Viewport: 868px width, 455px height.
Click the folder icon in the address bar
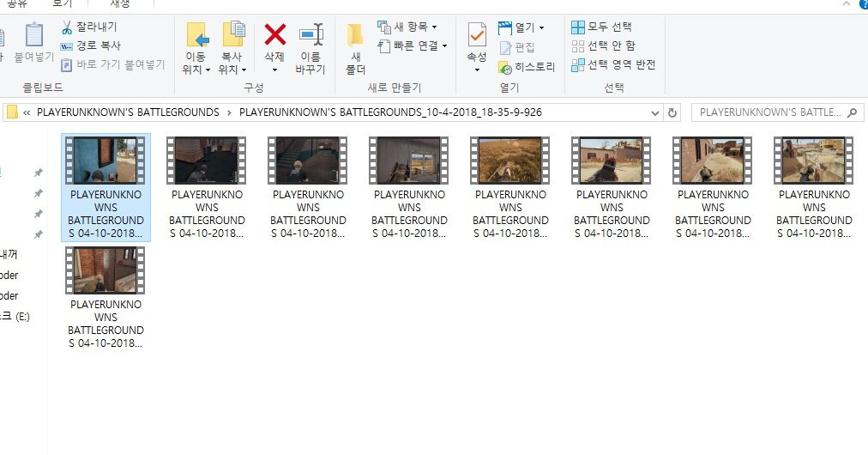tap(12, 112)
